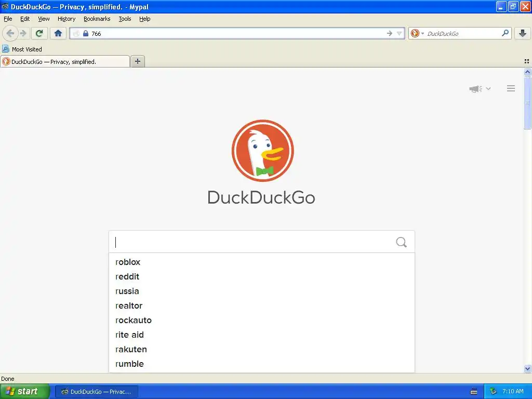
Task: Click the vertical scrollbar thumb
Action: coord(527,103)
